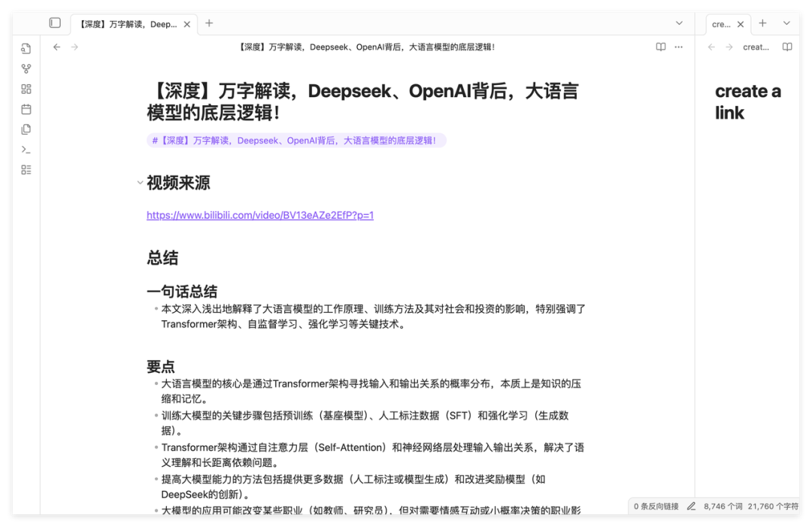Open the terminal console icon in sidebar
The image size is (812, 527).
(26, 149)
